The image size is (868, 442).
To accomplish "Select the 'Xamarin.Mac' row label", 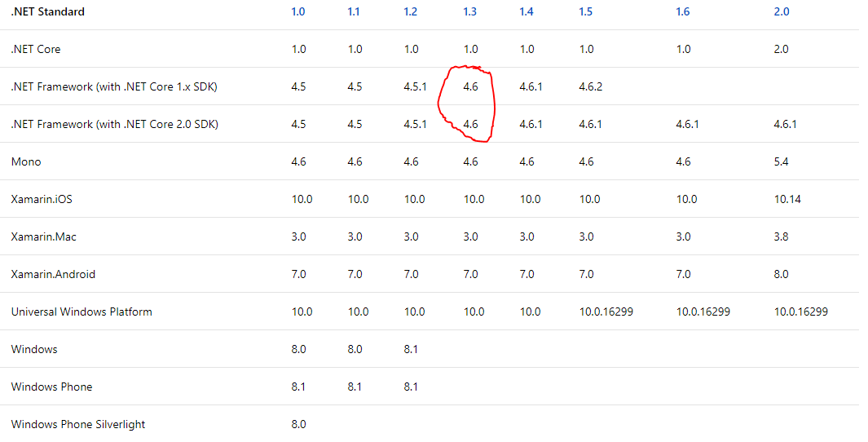I will 44,237.
